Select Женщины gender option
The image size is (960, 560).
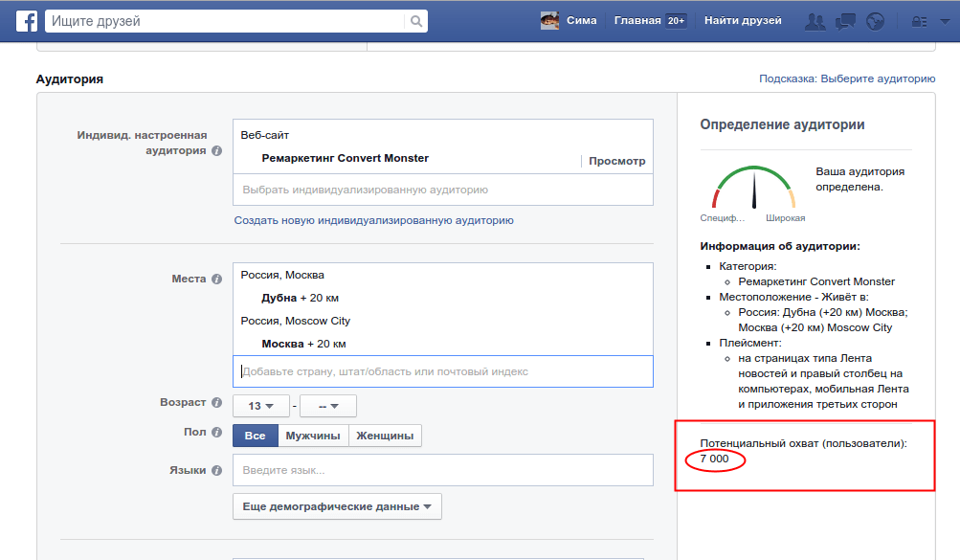385,436
